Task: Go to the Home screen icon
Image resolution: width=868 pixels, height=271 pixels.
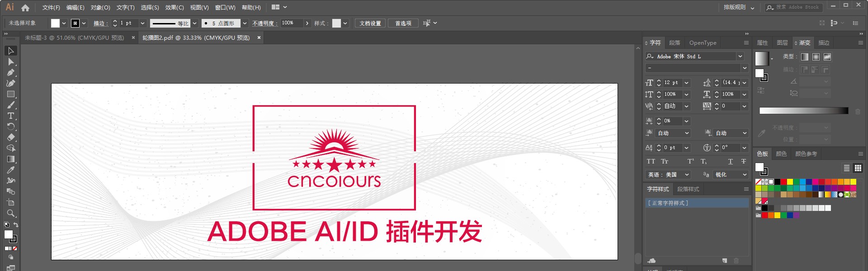Action: click(x=25, y=8)
